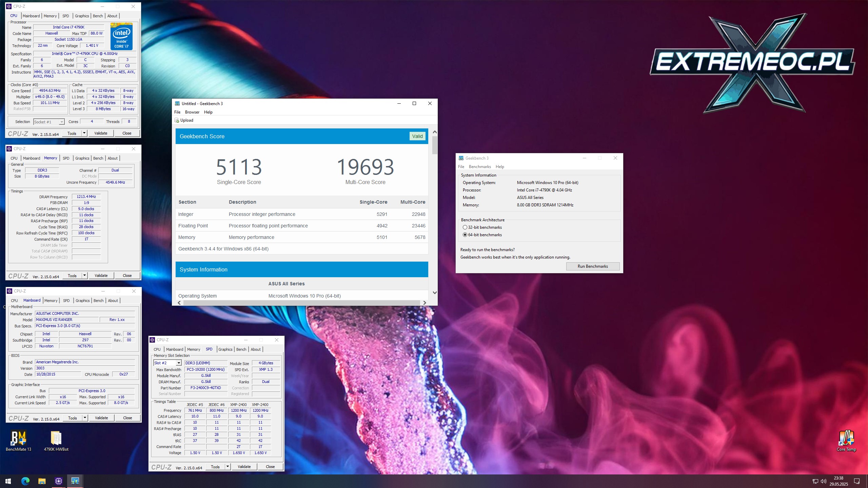The image size is (868, 488).
Task: Click CPU-Z title icon in Mainboard tab window
Action: [x=9, y=291]
